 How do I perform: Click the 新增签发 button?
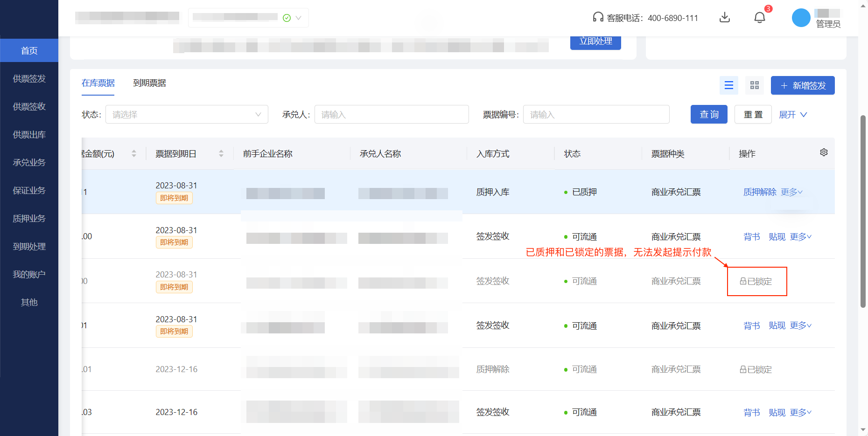tap(803, 85)
